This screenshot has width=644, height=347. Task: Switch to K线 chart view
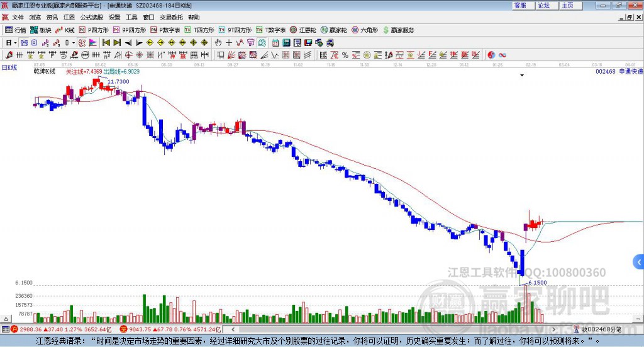pos(65,30)
